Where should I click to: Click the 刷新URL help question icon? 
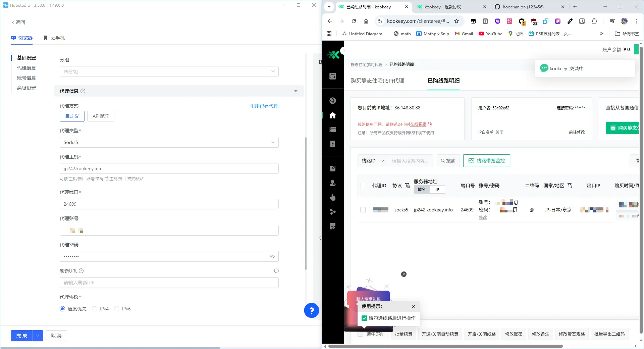[x=81, y=271]
